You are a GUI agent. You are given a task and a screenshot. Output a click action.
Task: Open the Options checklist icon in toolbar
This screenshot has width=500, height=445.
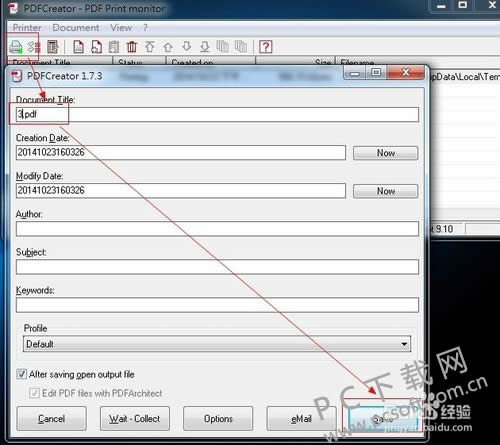pyautogui.click(x=34, y=47)
